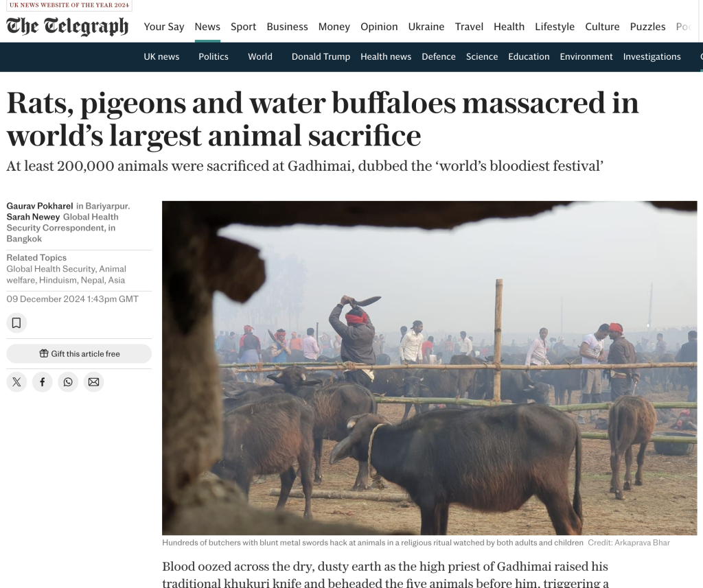Switch to the World subsection
Screen dimensions: 703x588
tap(260, 57)
